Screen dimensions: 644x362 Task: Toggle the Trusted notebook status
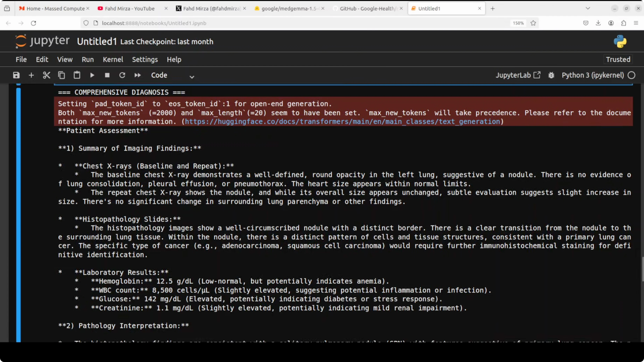[618, 59]
